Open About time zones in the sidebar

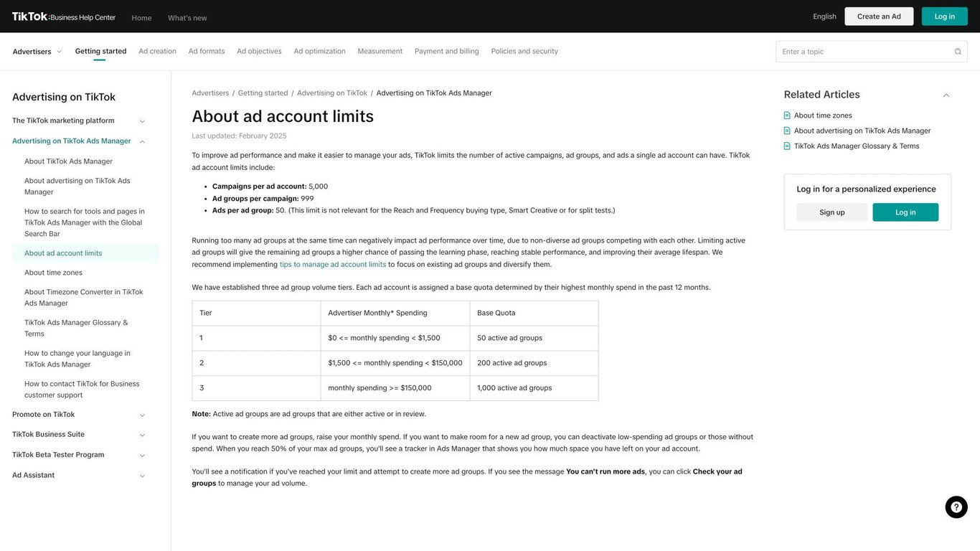coord(53,273)
